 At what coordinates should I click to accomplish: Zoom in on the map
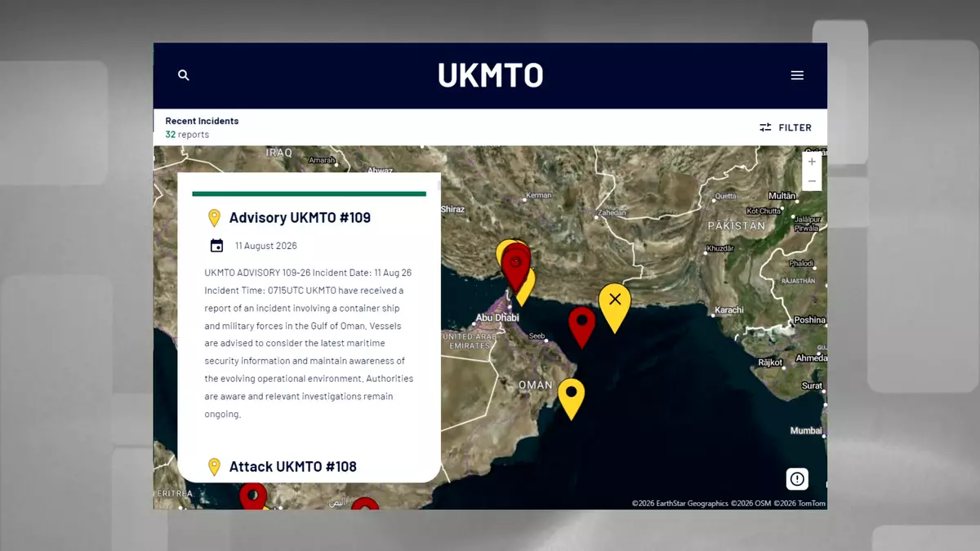point(812,162)
